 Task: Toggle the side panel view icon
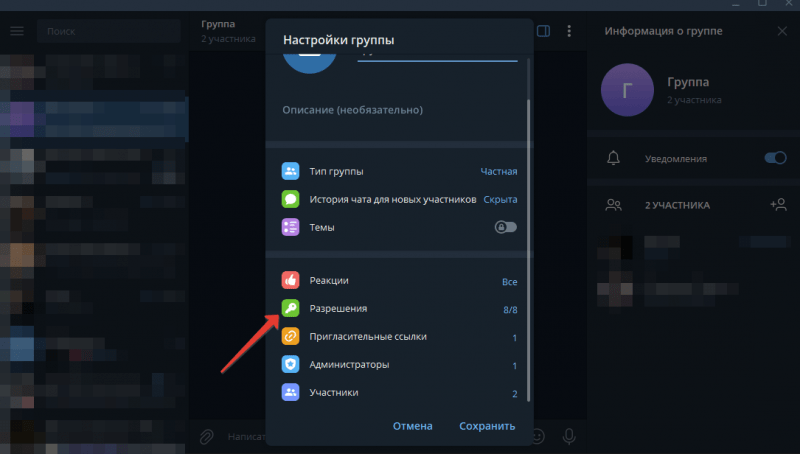(543, 31)
